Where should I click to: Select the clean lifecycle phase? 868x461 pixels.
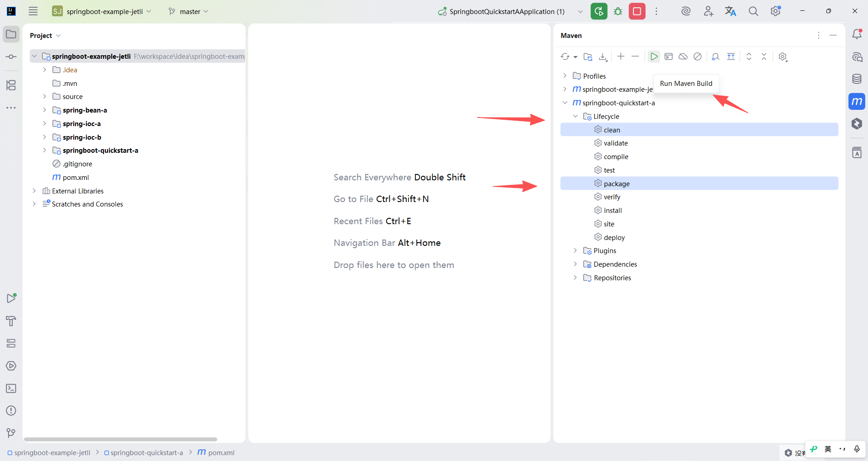(699, 130)
